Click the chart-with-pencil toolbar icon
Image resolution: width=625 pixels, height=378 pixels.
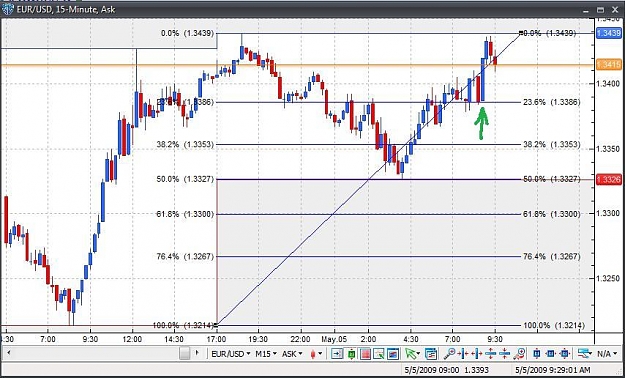(x=379, y=354)
